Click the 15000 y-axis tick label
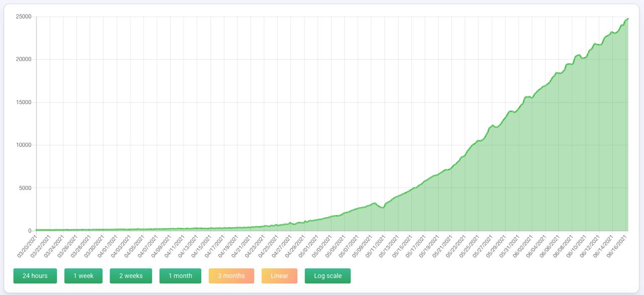 coord(24,103)
